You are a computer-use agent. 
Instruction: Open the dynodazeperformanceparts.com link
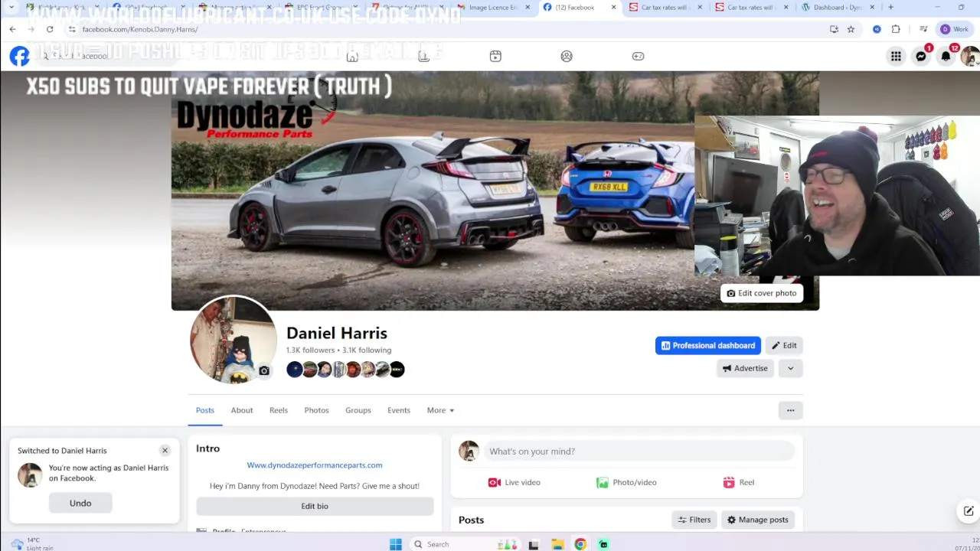[x=315, y=465]
